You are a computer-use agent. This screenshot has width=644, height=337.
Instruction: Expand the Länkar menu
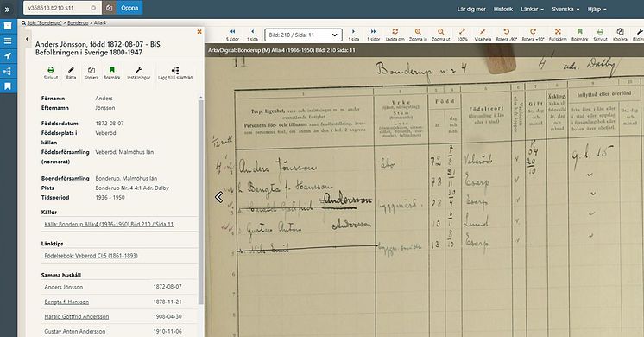click(532, 9)
